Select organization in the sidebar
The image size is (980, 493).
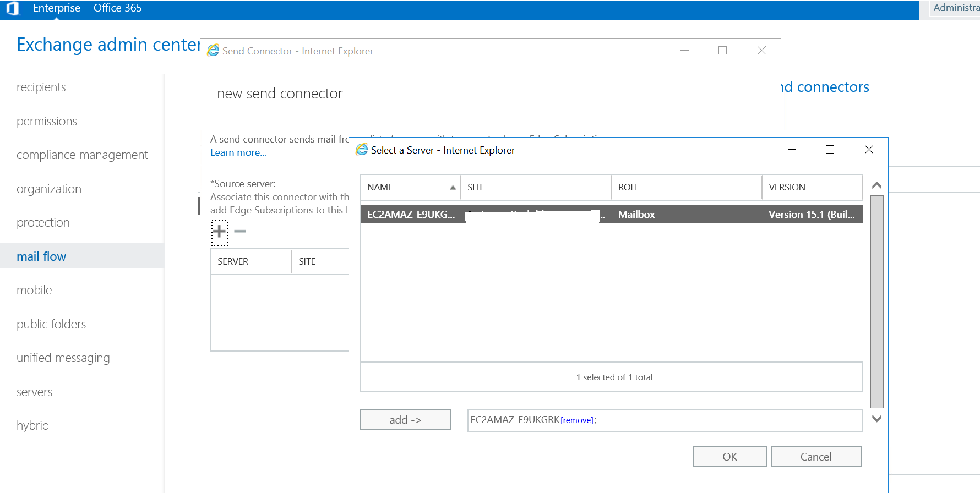[x=49, y=189]
